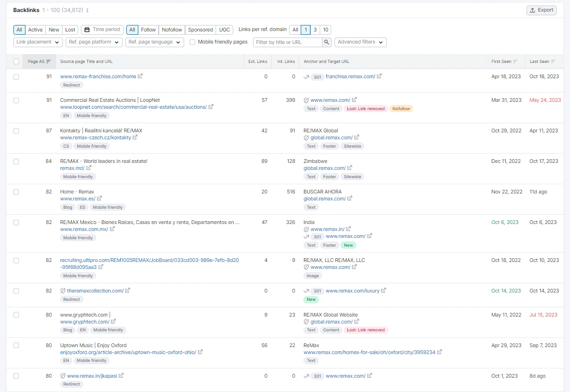Open external link icon next to www.remax.in/ target

tap(348, 229)
